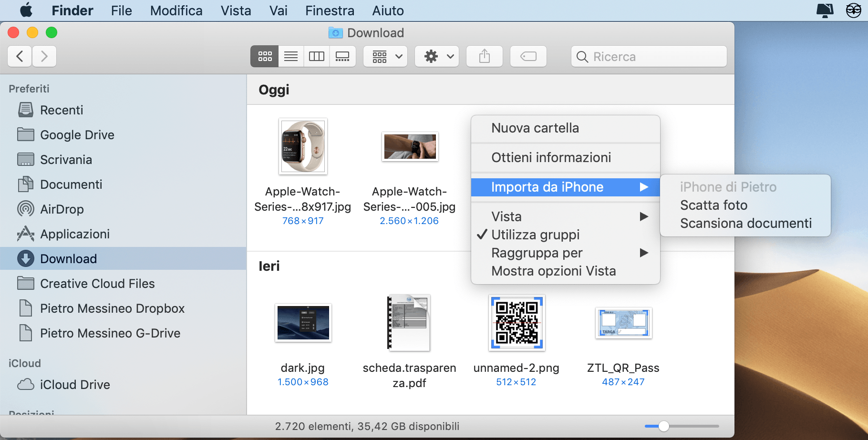Select the dark.jpg thumbnail
This screenshot has height=440, width=868.
coord(303,323)
